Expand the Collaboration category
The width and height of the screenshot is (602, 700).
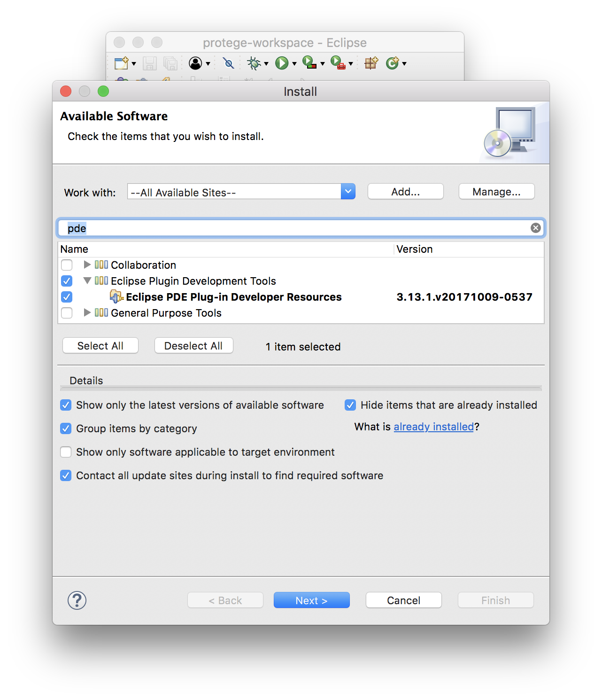pyautogui.click(x=87, y=265)
